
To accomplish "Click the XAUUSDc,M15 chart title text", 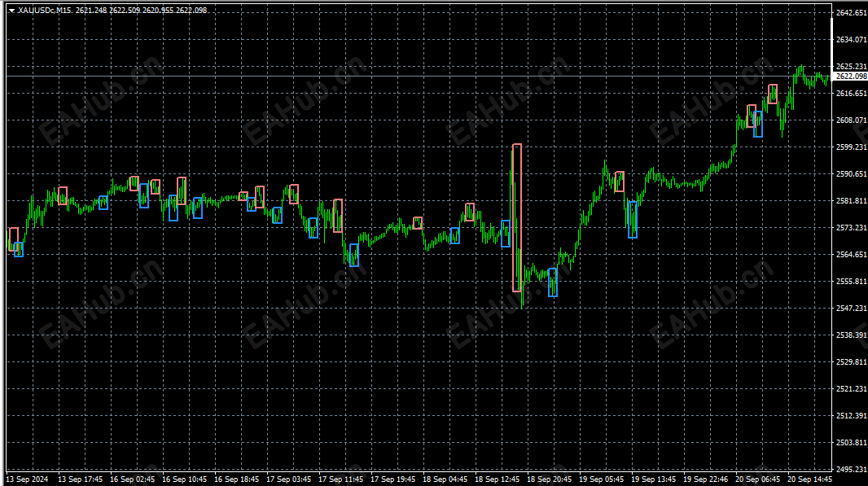I will pyautogui.click(x=45, y=11).
